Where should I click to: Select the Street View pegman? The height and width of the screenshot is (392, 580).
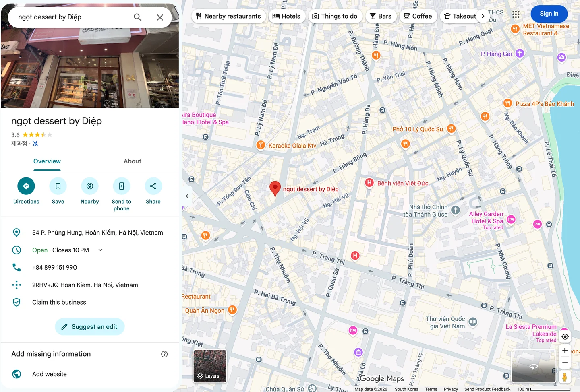[565, 377]
